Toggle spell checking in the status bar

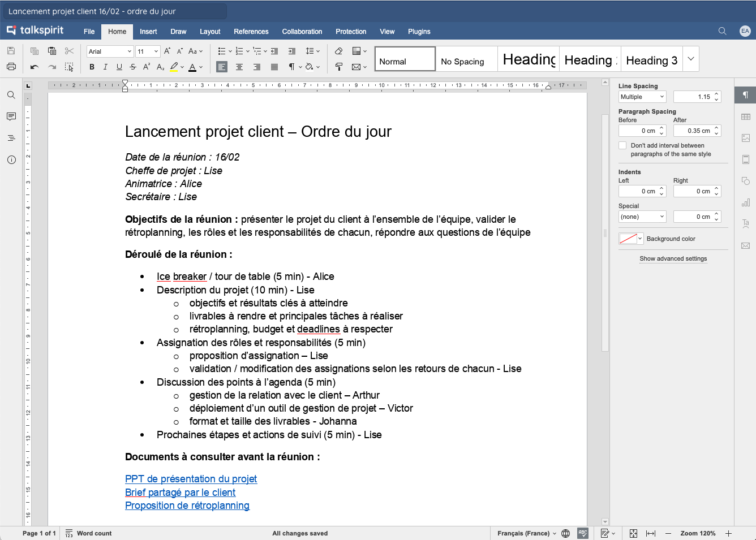point(583,533)
